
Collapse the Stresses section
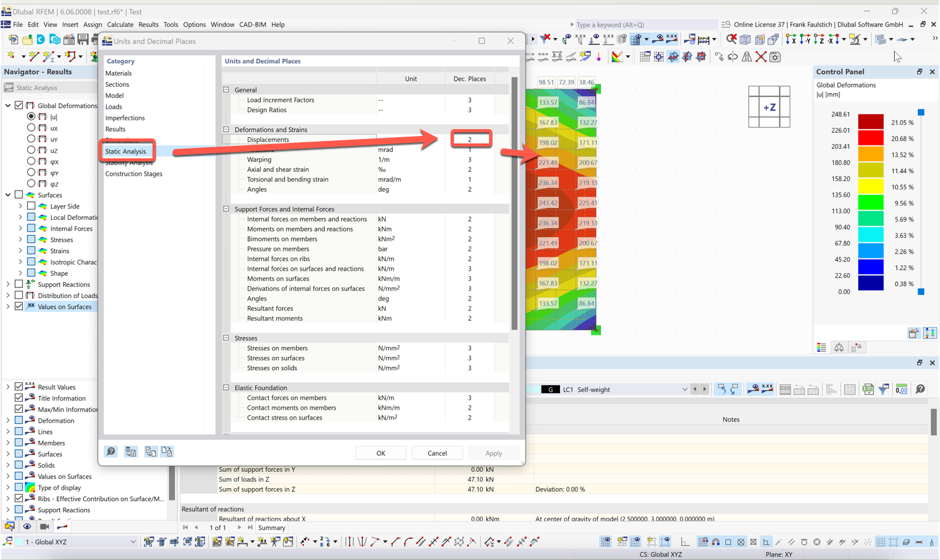[x=227, y=338]
